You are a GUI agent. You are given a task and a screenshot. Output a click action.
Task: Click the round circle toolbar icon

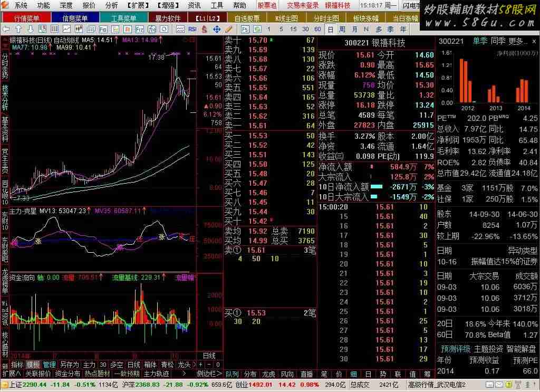(x=164, y=29)
